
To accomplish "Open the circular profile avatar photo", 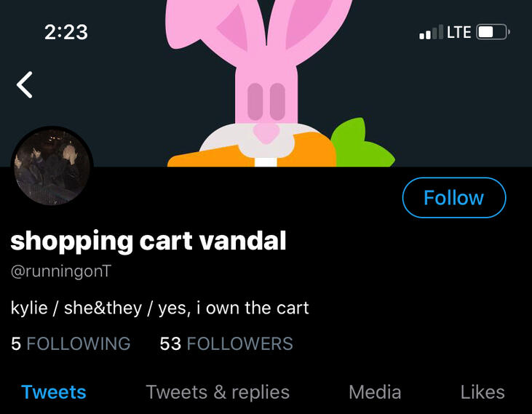I will (x=52, y=167).
